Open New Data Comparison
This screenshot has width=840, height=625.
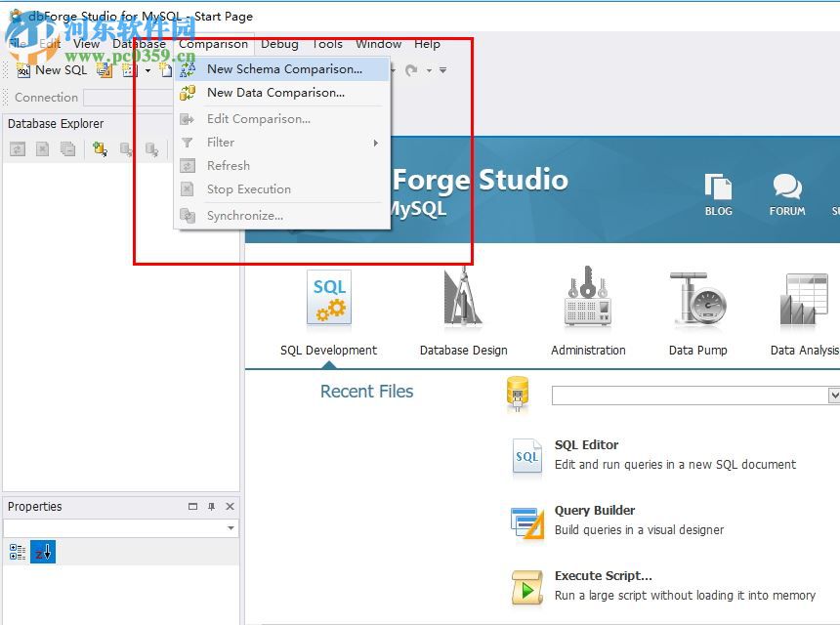(x=281, y=92)
